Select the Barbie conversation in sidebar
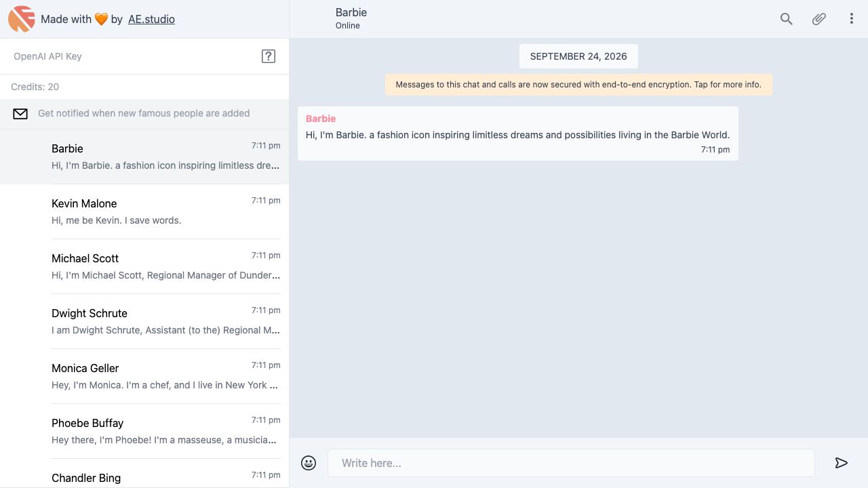Viewport: 868px width, 488px height. 144,157
